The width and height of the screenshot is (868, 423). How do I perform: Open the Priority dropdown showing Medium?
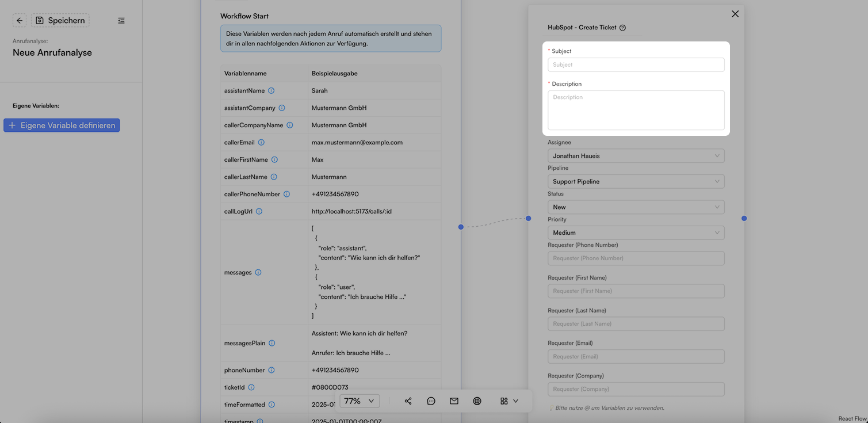(x=636, y=233)
